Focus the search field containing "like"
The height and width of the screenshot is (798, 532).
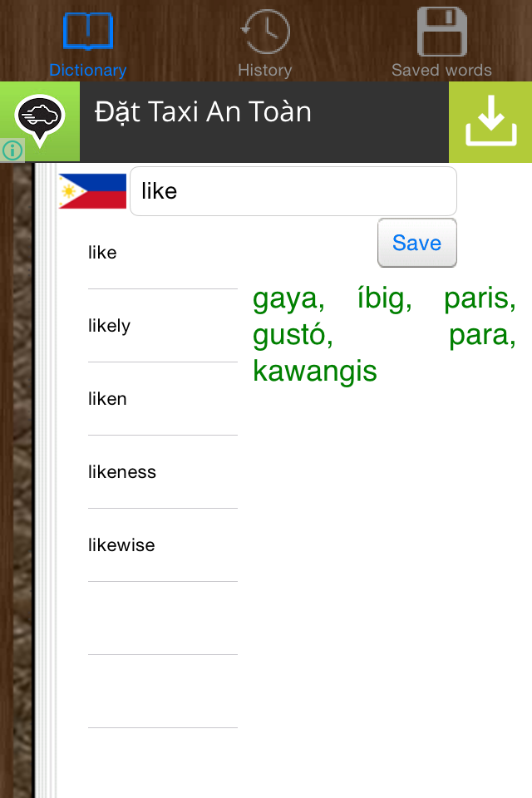pyautogui.click(x=293, y=191)
